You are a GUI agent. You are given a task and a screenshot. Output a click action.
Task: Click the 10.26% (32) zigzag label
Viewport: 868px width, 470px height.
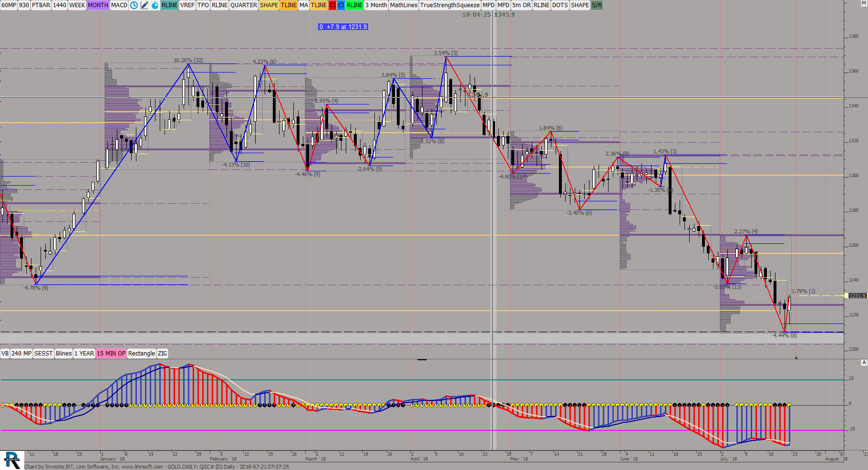coord(188,60)
